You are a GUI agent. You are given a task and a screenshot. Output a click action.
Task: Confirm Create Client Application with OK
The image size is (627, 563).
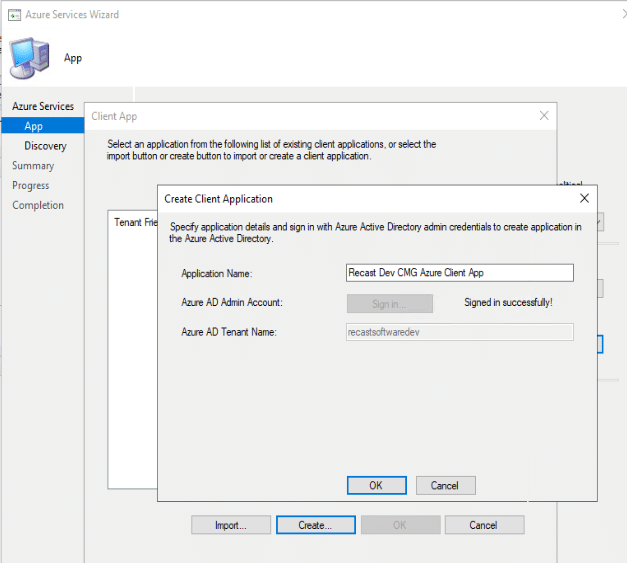click(376, 485)
